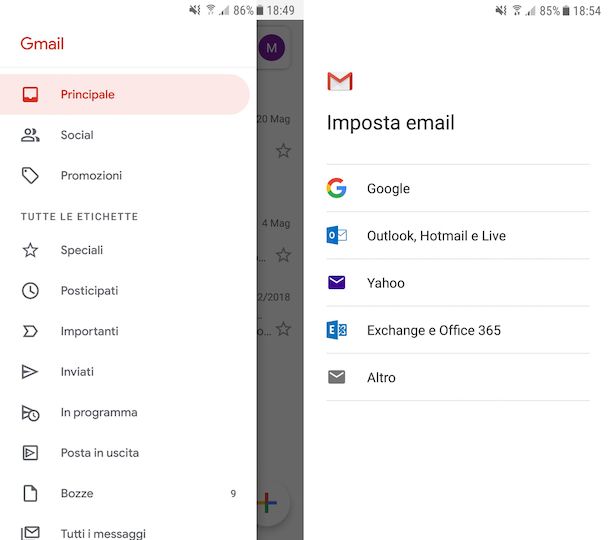610x540 pixels.
Task: Star the email dated 20 Mag
Action: coord(283,151)
